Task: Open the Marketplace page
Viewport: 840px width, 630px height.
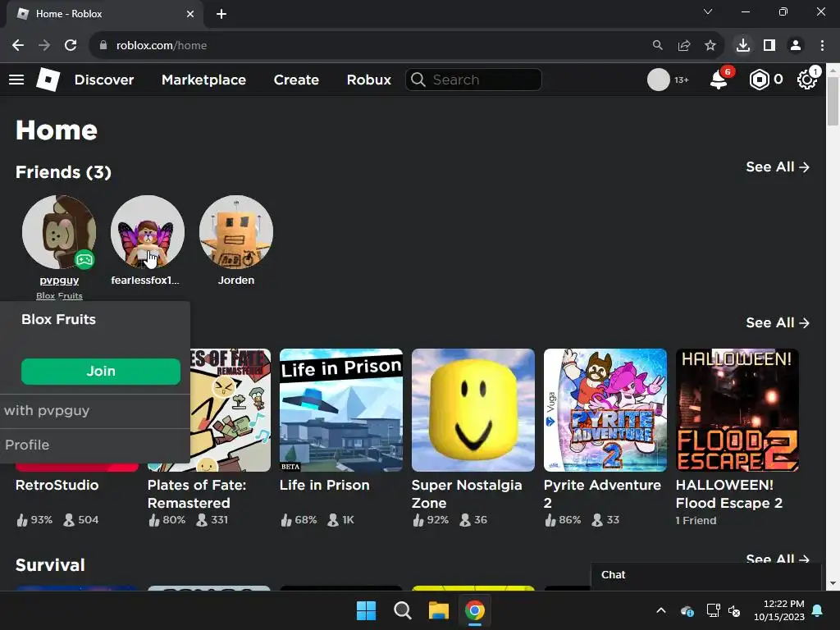Action: [203, 80]
